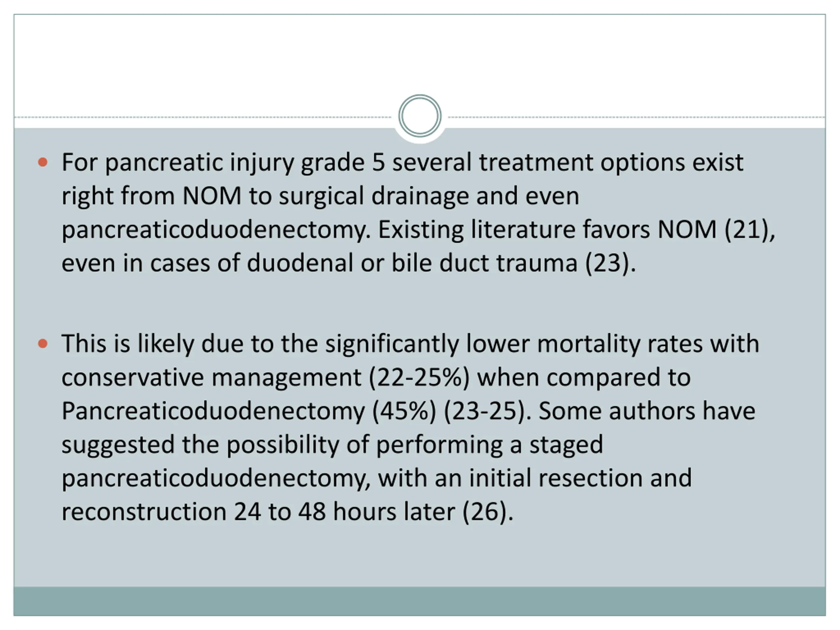Click the citation "(23)." after bile duct trauma
The image size is (840, 630).
click(x=610, y=263)
